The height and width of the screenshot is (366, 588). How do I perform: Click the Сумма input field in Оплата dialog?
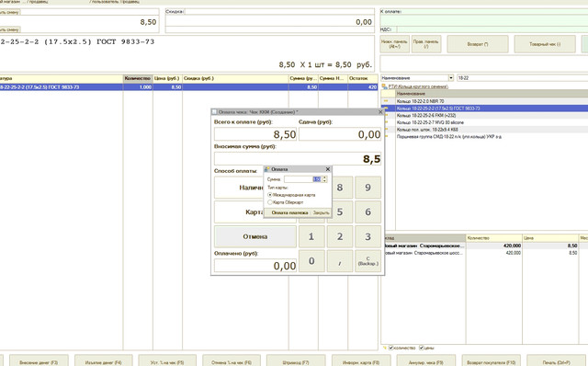point(302,179)
